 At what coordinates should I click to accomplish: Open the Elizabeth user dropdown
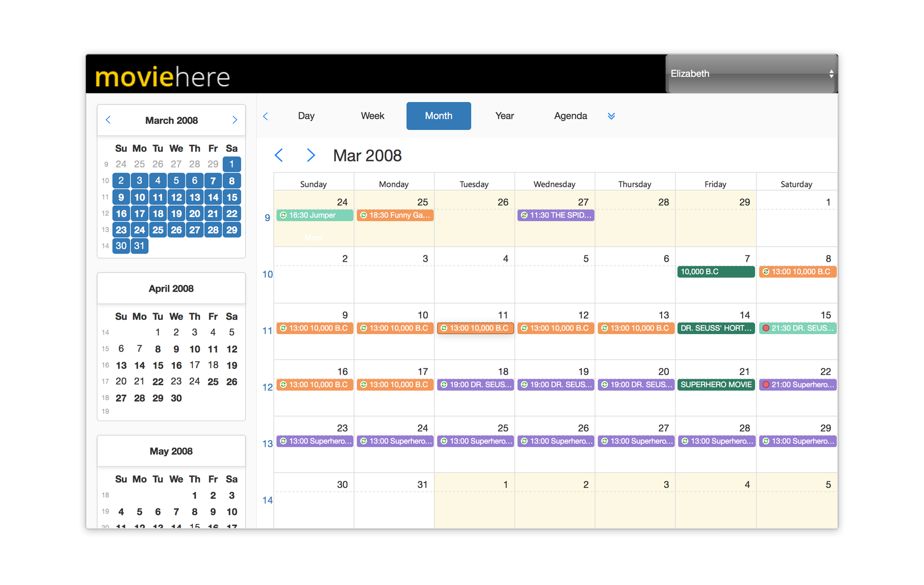tap(751, 74)
